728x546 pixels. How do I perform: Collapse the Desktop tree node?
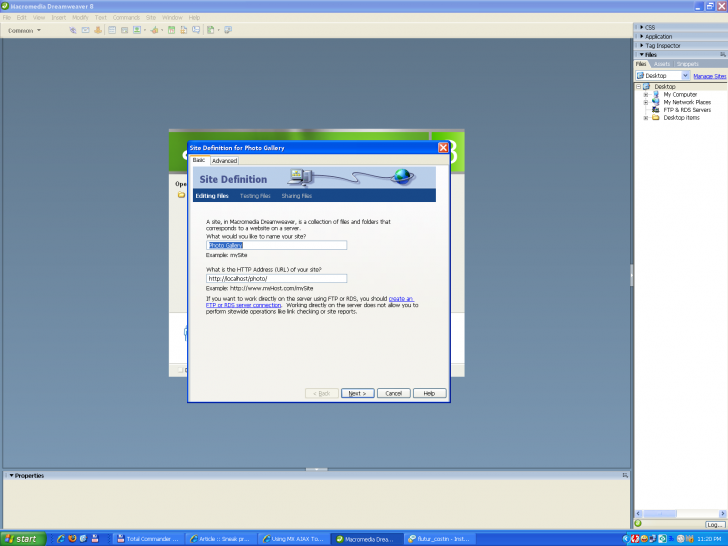(x=638, y=87)
